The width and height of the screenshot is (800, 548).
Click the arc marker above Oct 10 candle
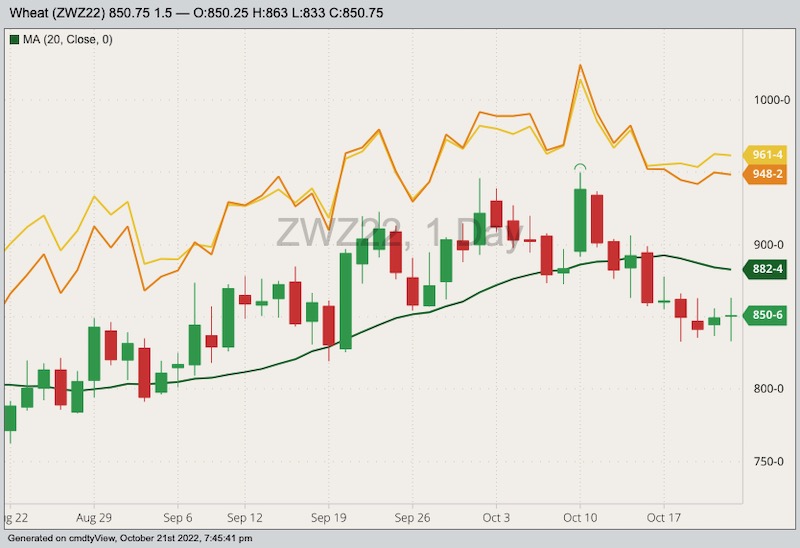tap(580, 167)
